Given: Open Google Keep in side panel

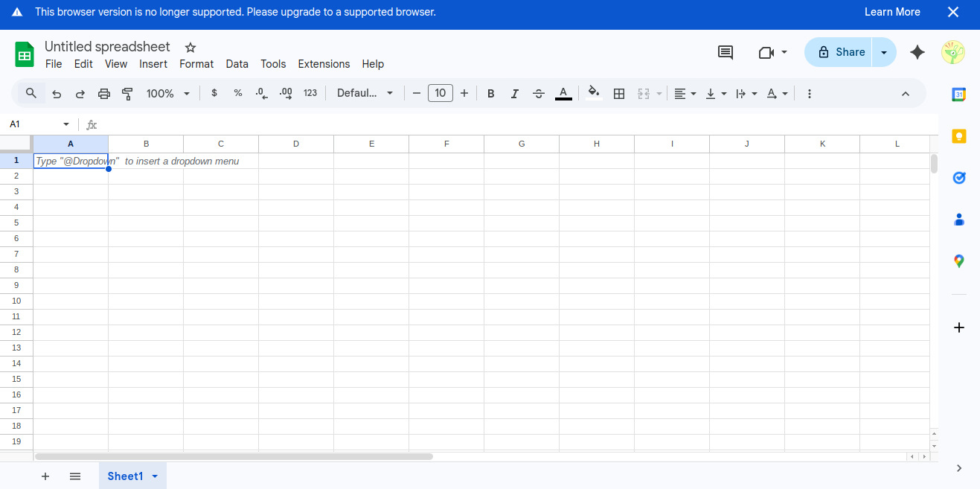Looking at the screenshot, I should (x=959, y=136).
